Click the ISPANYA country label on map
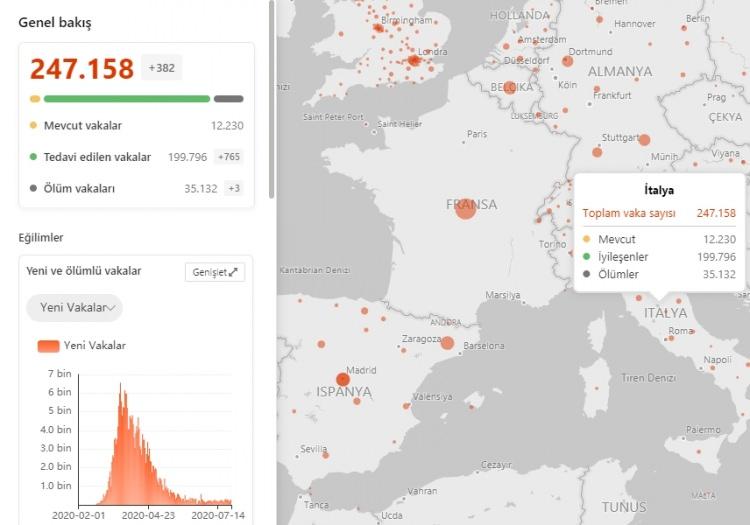The height and width of the screenshot is (525, 750). (x=344, y=392)
